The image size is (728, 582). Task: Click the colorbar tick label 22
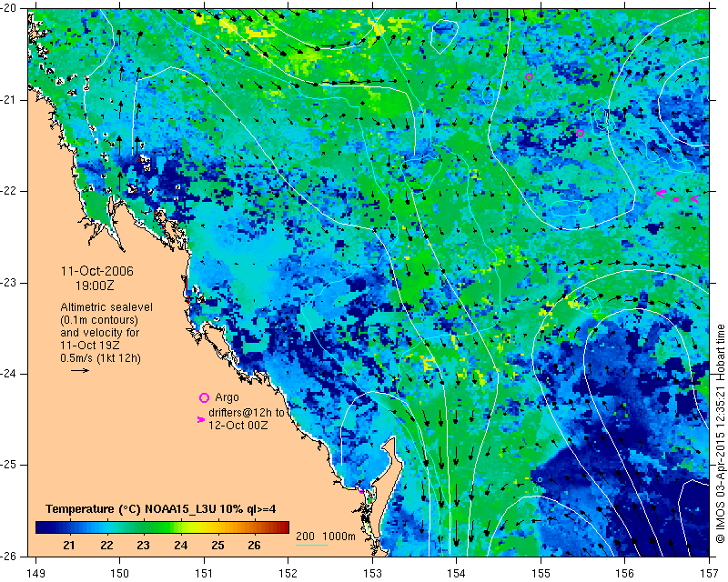click(x=106, y=546)
